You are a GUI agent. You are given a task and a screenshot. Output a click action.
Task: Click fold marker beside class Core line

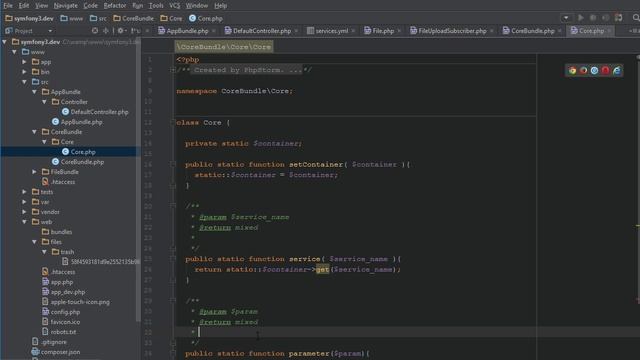[x=173, y=122]
